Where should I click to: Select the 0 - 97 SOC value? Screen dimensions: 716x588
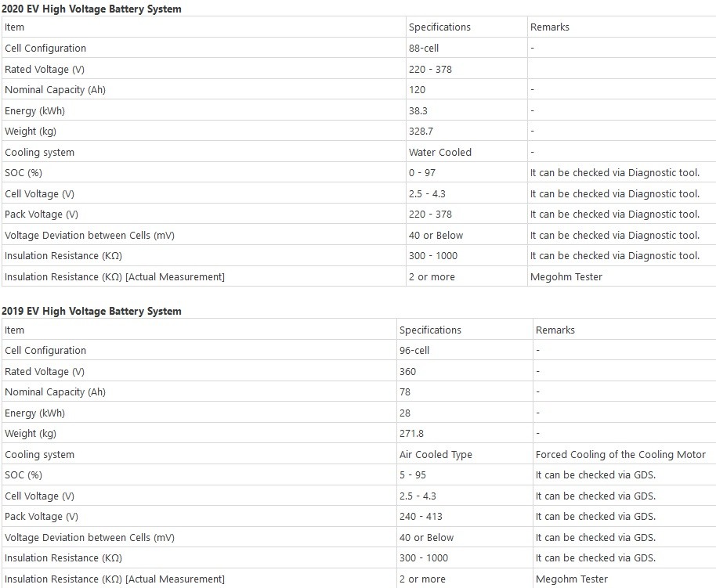[x=423, y=172]
